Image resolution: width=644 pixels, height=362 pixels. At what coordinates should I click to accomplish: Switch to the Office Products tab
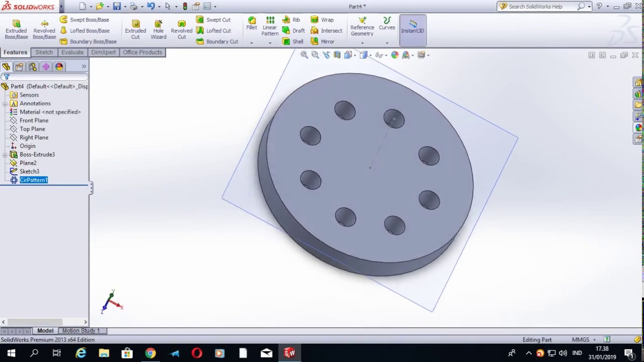[x=142, y=52]
